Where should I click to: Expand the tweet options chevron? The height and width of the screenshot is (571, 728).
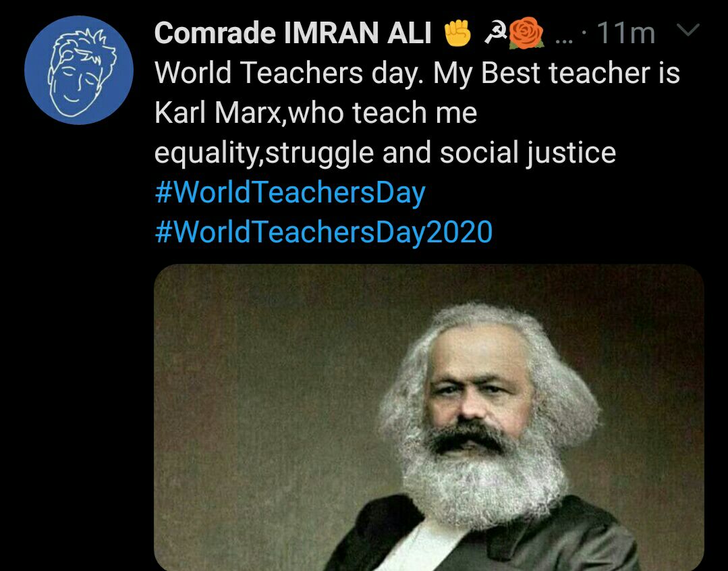pyautogui.click(x=688, y=30)
